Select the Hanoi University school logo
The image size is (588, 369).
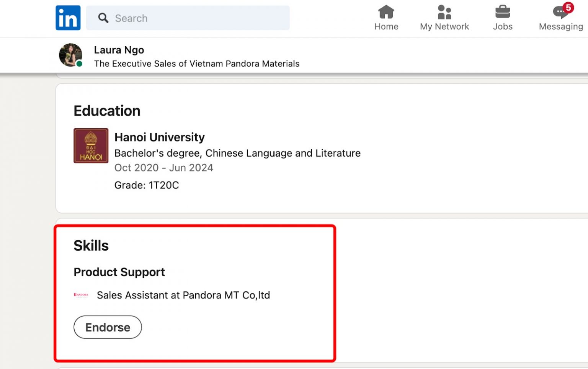coord(91,145)
